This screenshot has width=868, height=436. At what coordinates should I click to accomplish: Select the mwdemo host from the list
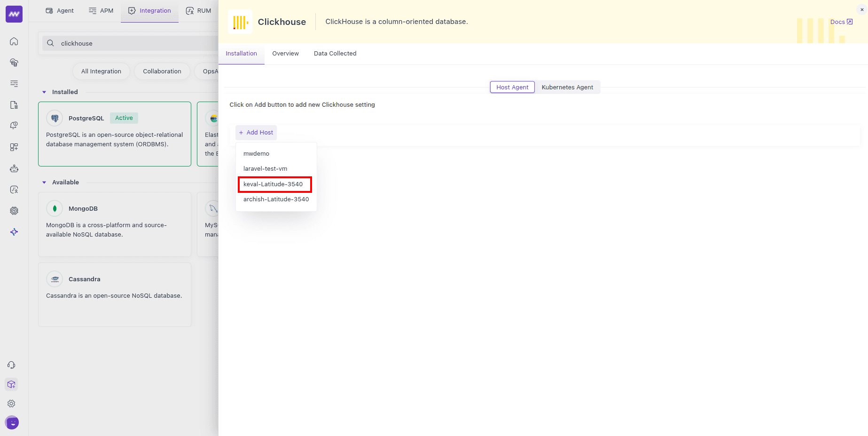pos(257,154)
